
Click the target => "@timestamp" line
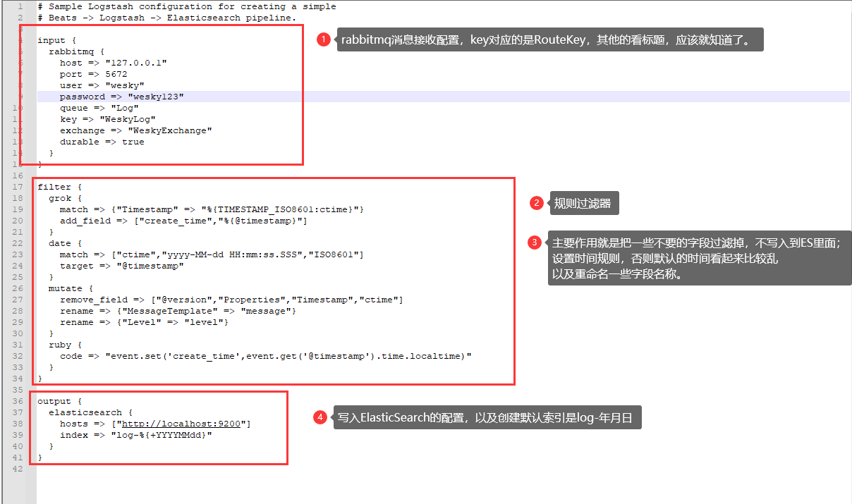coord(121,266)
